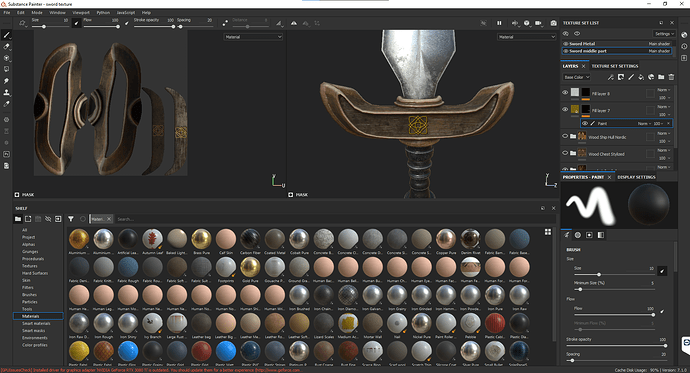Select the Gold Pure material thumbnail

click(250, 267)
